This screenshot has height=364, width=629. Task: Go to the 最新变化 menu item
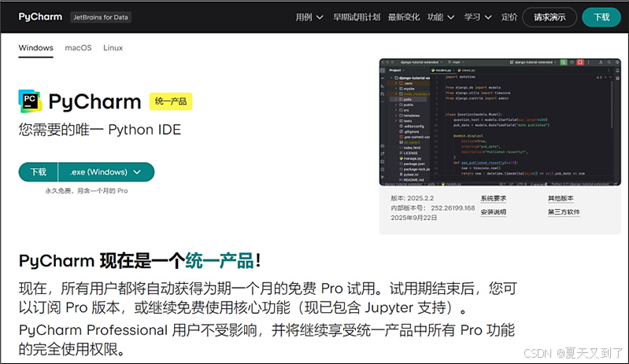[404, 17]
